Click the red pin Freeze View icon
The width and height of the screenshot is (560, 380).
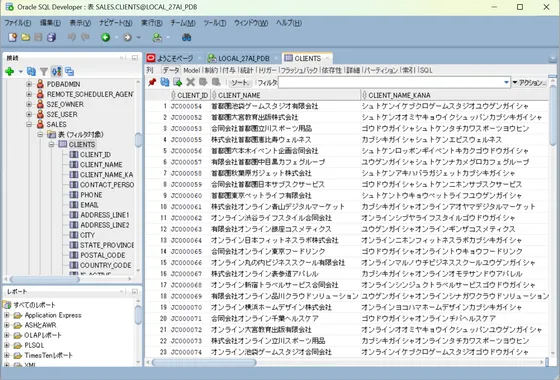click(x=152, y=82)
